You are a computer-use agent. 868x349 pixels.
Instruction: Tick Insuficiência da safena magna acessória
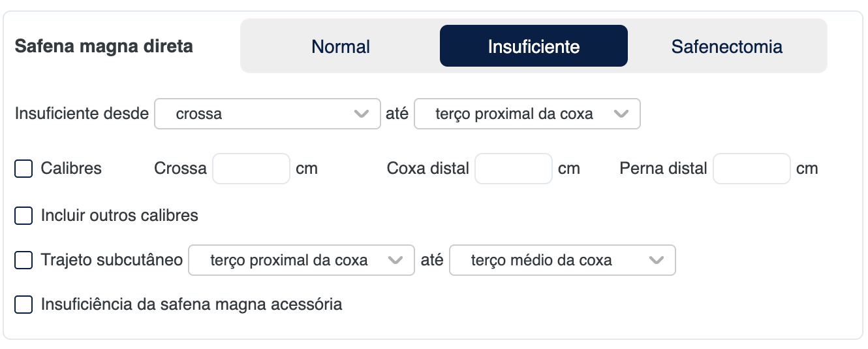[x=23, y=305]
